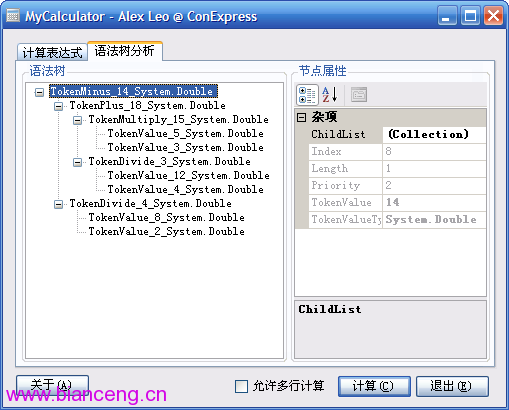Click the Categorized view icon in property grid

click(x=307, y=95)
